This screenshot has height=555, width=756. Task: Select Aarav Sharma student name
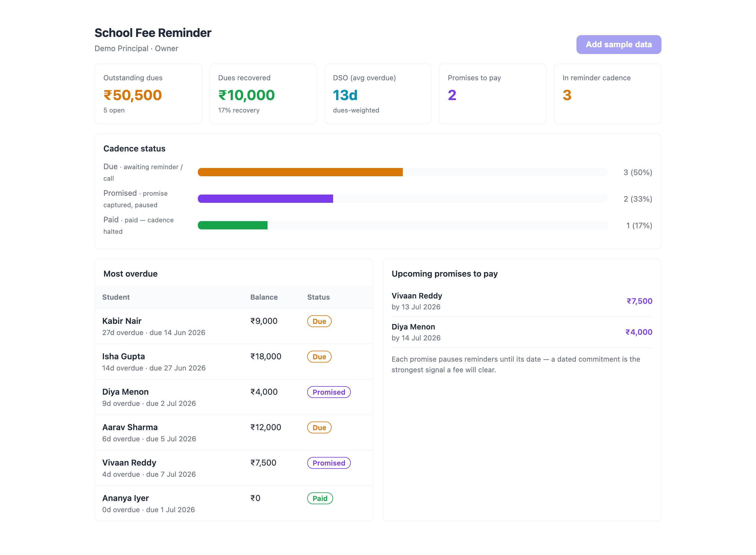coord(130,427)
